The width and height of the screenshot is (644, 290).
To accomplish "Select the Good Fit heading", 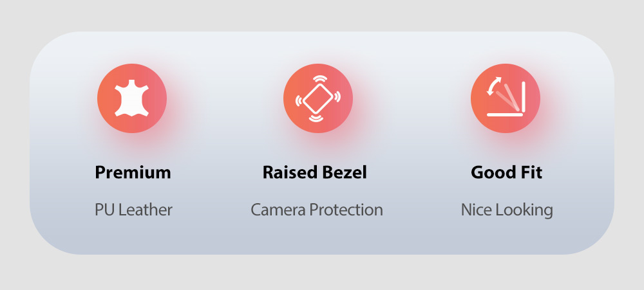I will (506, 172).
